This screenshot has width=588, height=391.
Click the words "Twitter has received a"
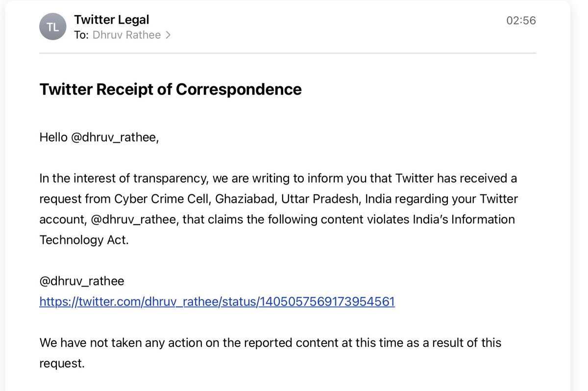456,179
